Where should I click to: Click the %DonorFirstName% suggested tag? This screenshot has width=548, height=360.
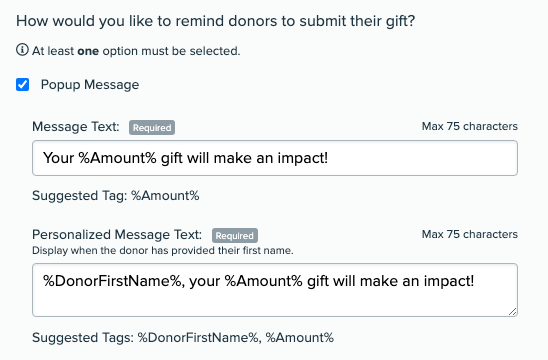coord(199,338)
